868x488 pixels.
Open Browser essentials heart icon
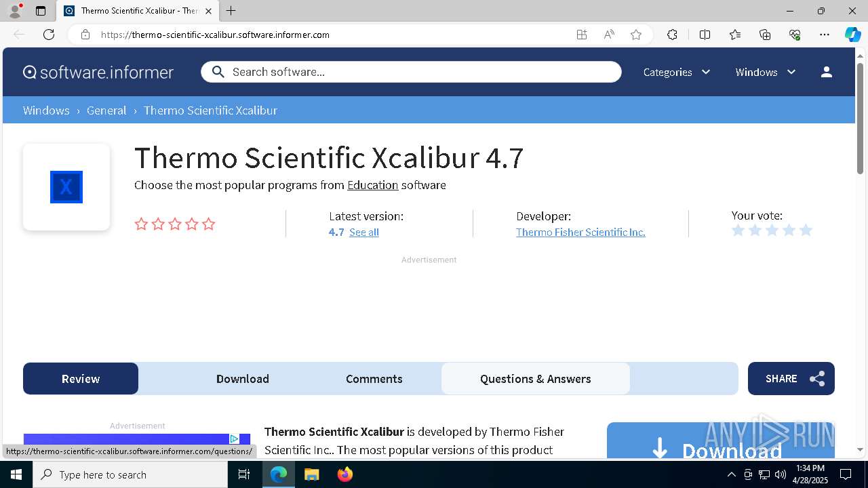point(795,35)
